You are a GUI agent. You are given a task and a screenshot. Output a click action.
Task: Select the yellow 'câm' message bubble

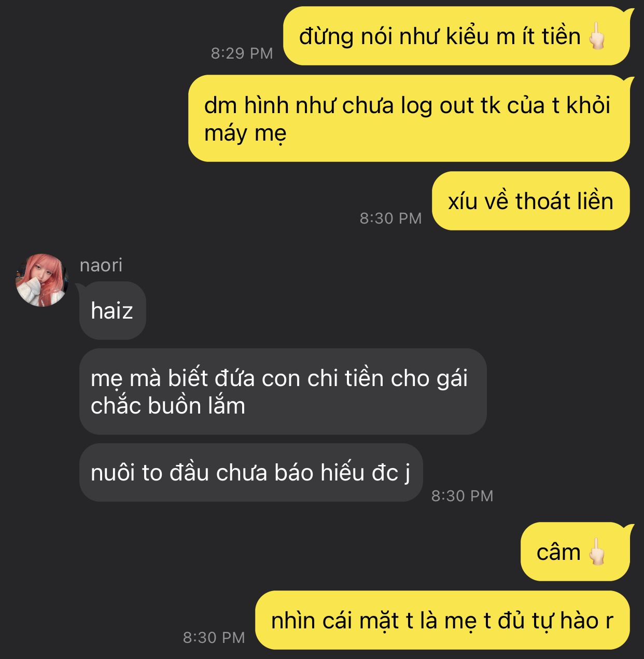pyautogui.click(x=575, y=552)
